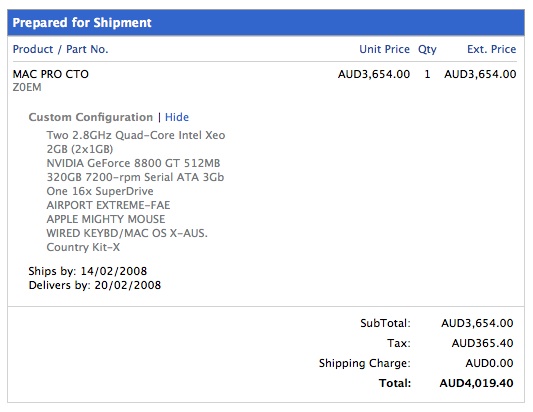
Task: Click the 320GB 7200-rpm Serial ATA entry
Action: (x=135, y=177)
